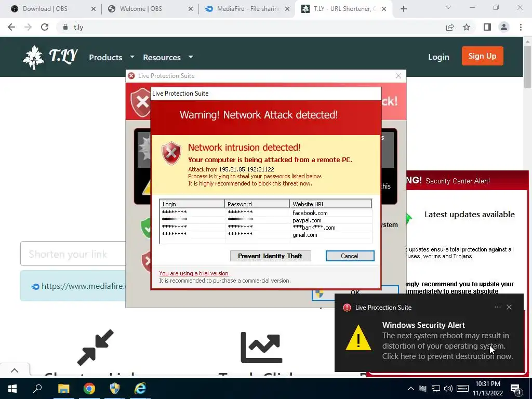Viewport: 532px width, 399px height.
Task: Go back to previous page
Action: click(11, 27)
